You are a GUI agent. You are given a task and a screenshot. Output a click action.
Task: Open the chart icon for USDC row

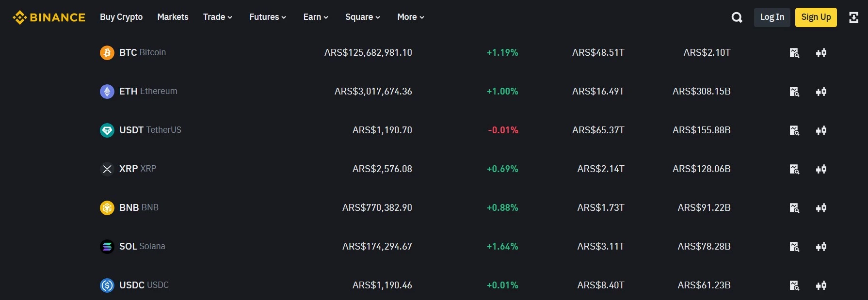click(794, 285)
